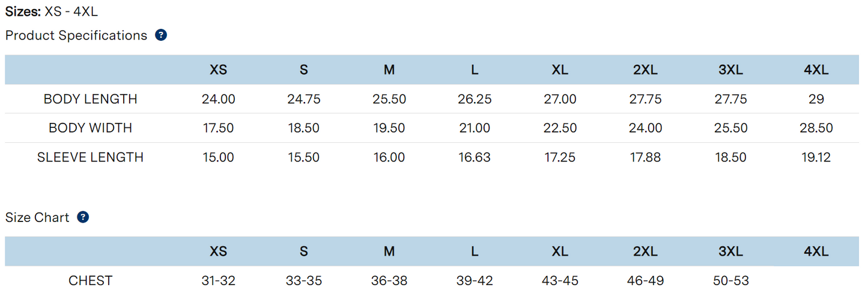This screenshot has width=868, height=306.
Task: Click the 4XL header in Product Specifications table
Action: tap(816, 70)
